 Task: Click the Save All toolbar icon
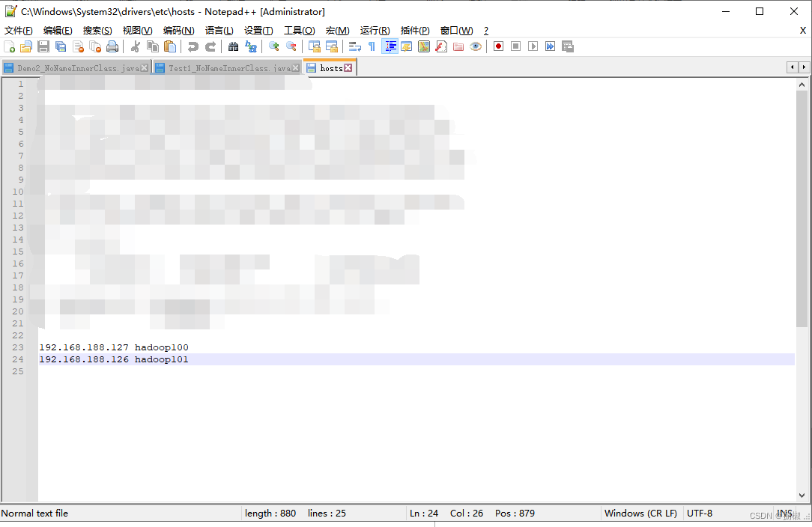[61, 46]
